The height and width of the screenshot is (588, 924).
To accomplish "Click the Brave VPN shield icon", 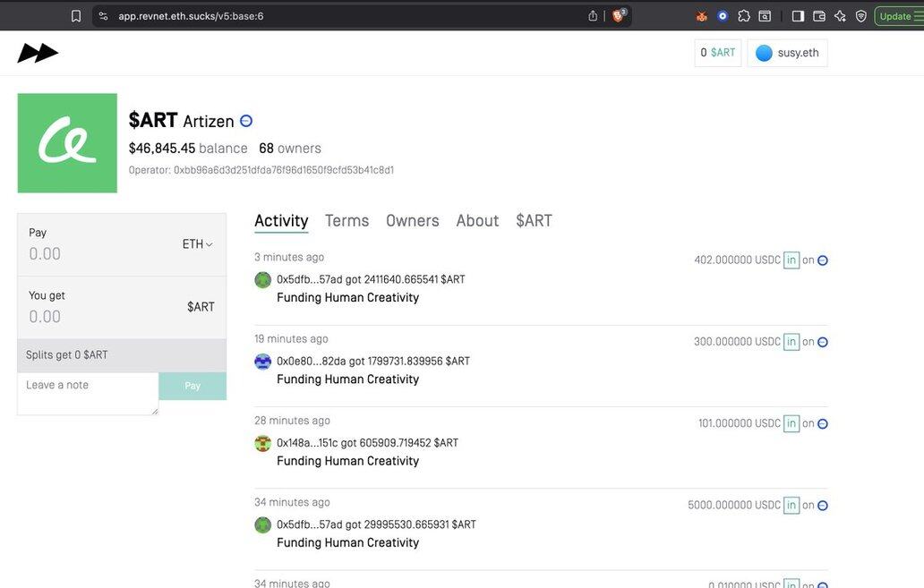I will click(x=860, y=16).
